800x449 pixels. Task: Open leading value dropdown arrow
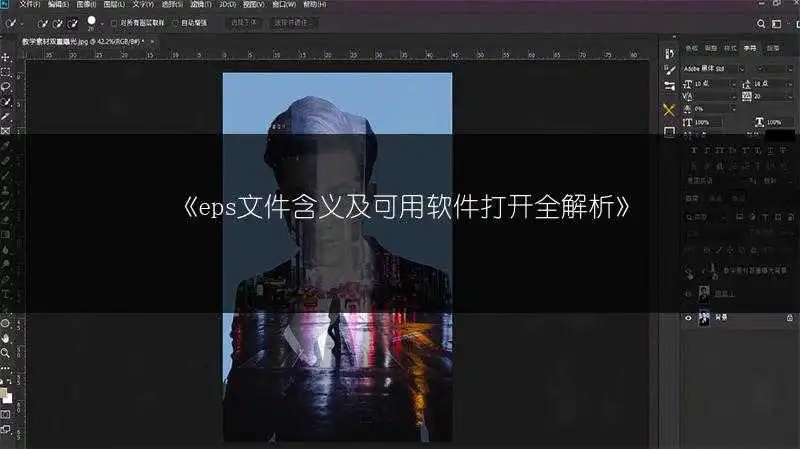point(790,84)
